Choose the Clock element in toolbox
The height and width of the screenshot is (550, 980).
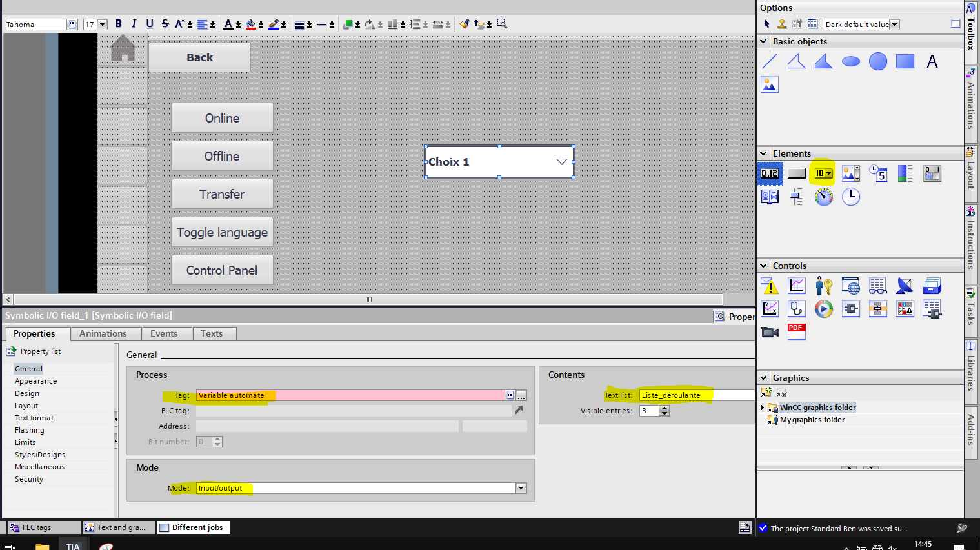pyautogui.click(x=850, y=197)
